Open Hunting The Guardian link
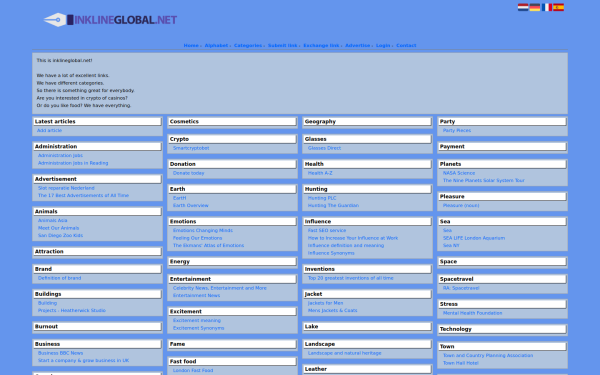 (x=333, y=205)
